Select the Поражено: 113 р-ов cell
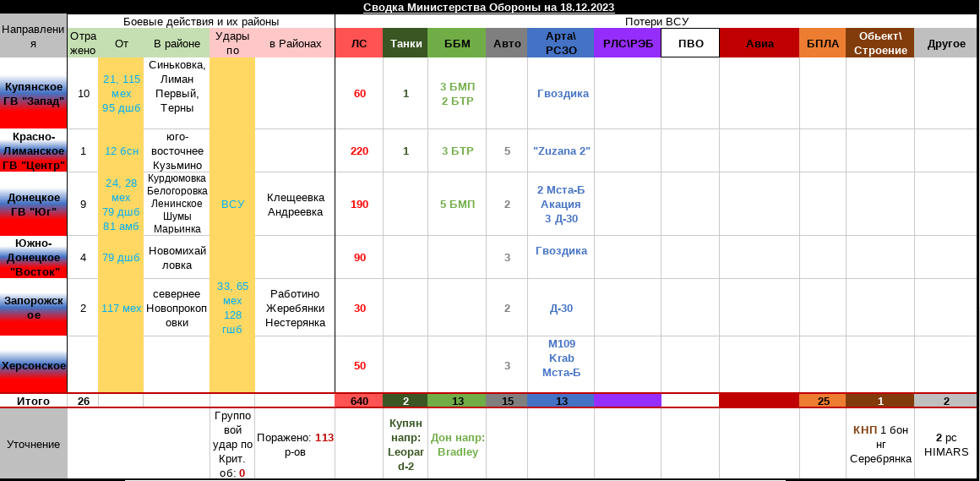The width and height of the screenshot is (980, 481). (295, 445)
